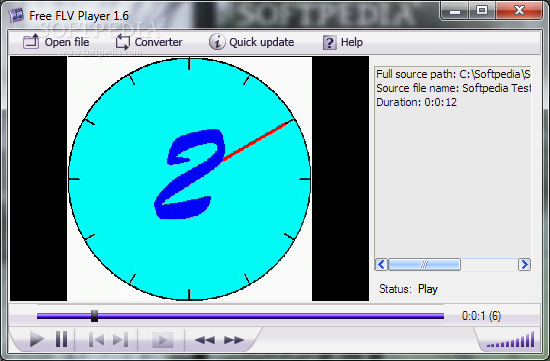Select the Full source path text
This screenshot has height=361, width=550.
pyautogui.click(x=453, y=74)
